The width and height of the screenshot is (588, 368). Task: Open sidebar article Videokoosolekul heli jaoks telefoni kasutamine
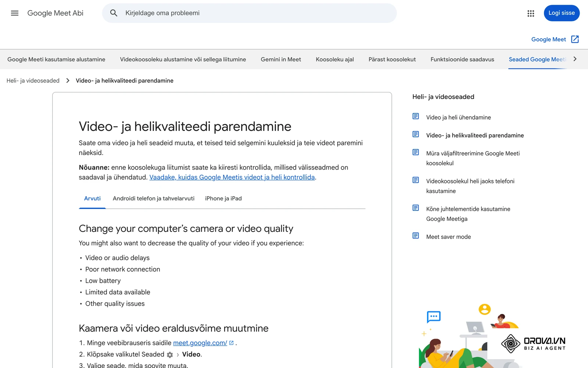pyautogui.click(x=470, y=186)
